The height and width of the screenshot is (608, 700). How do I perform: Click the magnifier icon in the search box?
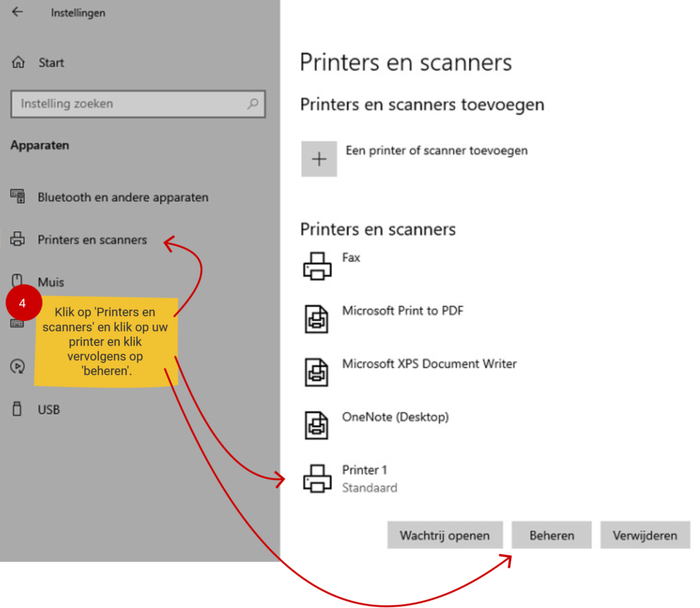(253, 104)
